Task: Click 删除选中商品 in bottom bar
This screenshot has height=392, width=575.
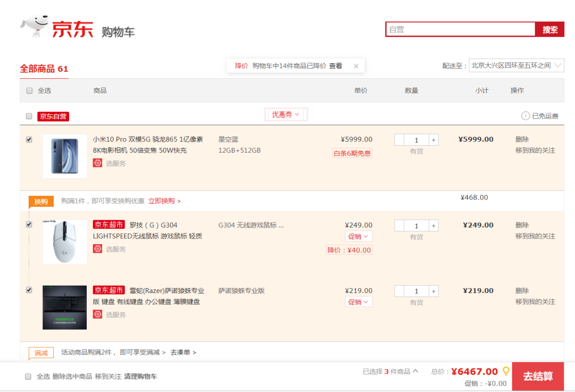Action: (72, 377)
